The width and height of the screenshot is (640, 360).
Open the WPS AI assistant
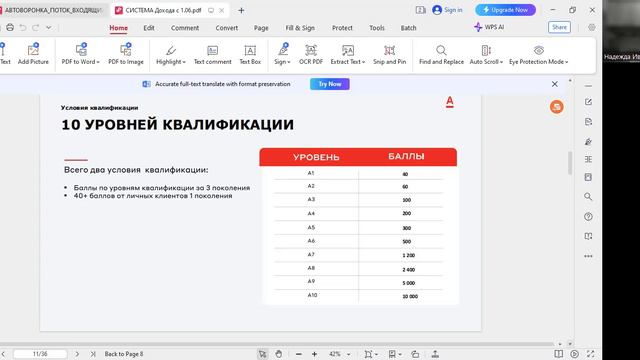click(x=489, y=27)
